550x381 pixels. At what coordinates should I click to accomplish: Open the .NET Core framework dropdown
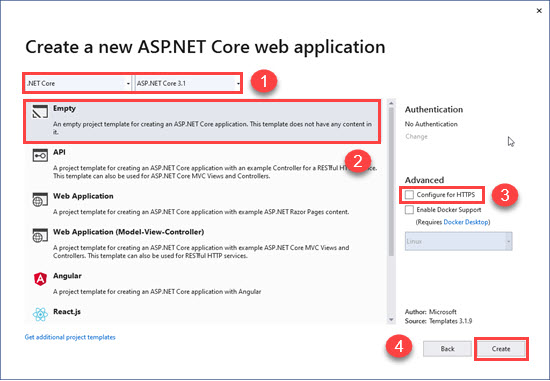(x=78, y=83)
